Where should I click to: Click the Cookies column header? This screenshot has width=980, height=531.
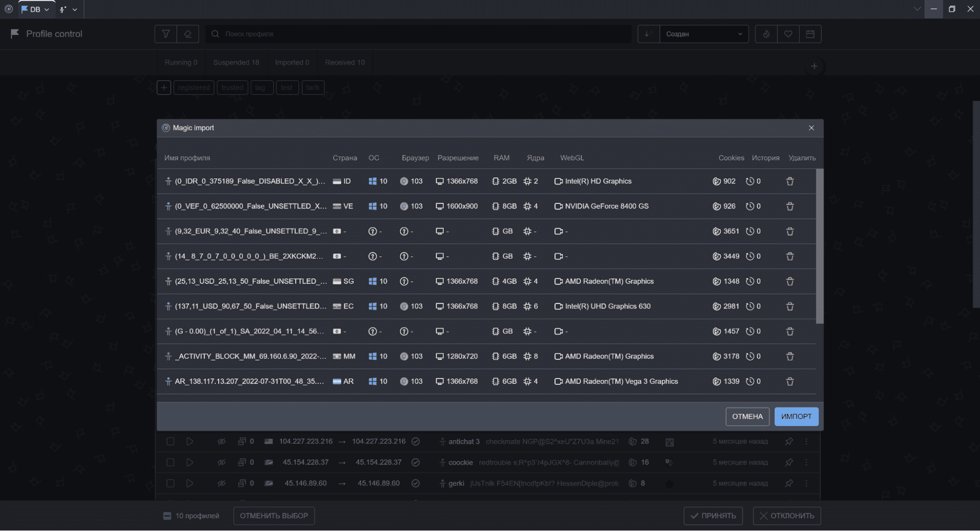click(731, 158)
